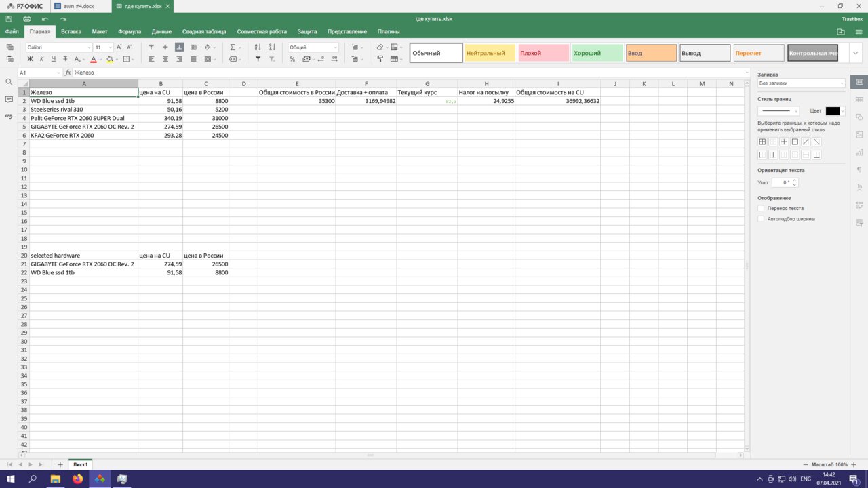Increase font size with the A+ icon
The image size is (868, 488).
click(119, 47)
